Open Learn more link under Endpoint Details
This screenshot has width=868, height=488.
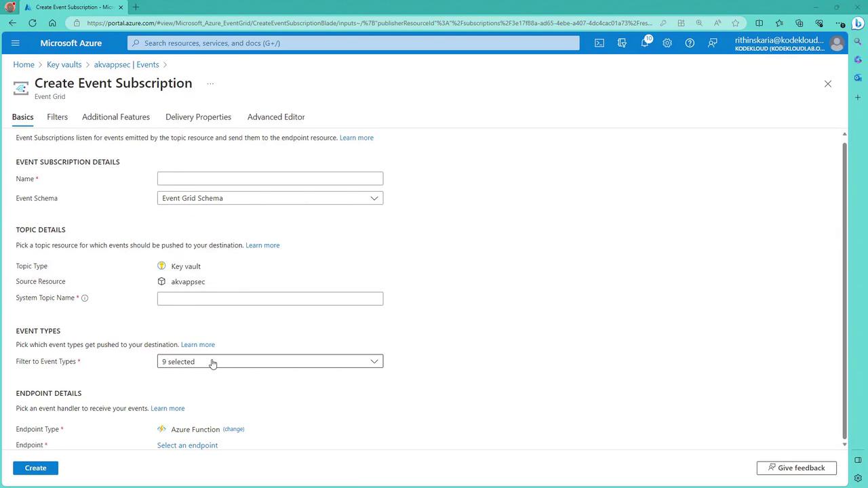click(167, 409)
